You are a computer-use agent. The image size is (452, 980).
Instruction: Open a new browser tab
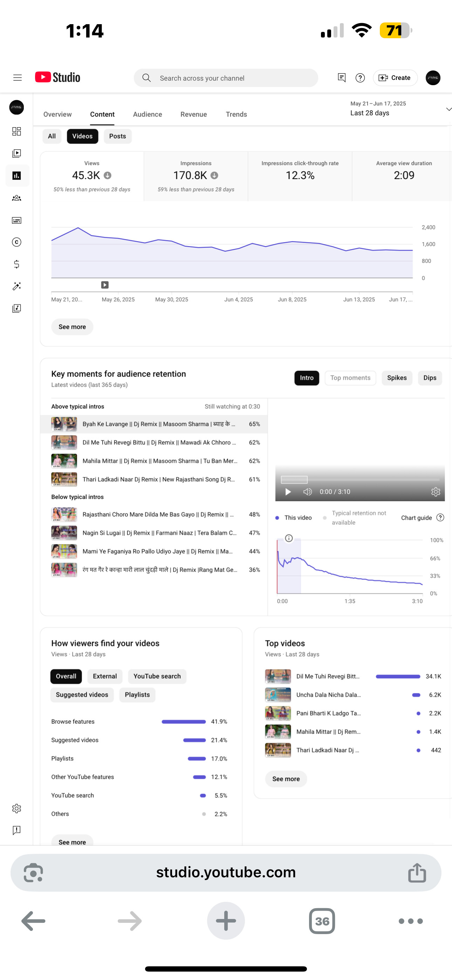tap(226, 921)
